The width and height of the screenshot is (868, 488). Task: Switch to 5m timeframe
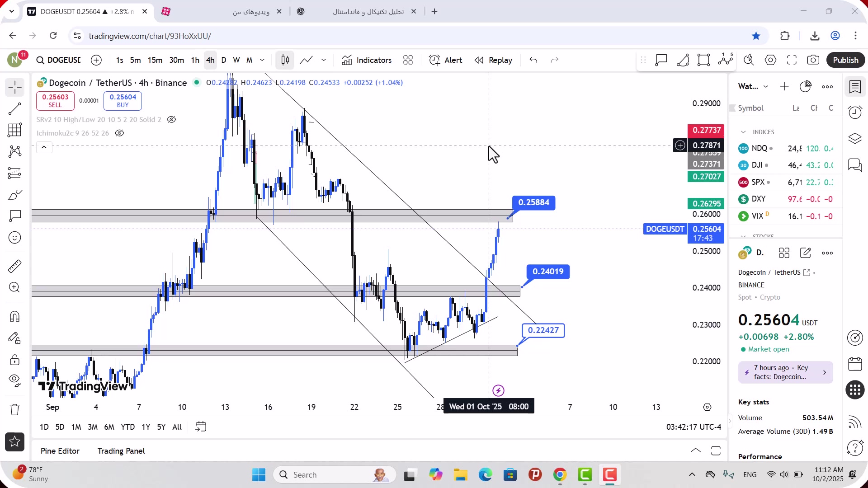pyautogui.click(x=135, y=60)
